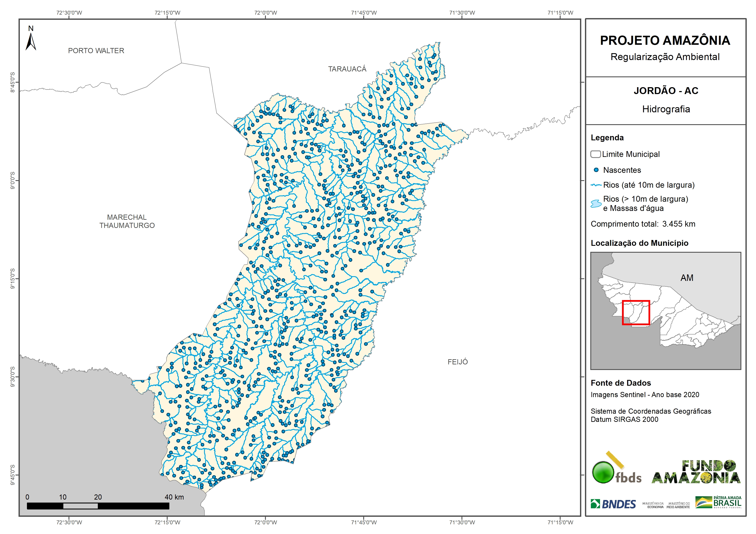The image size is (756, 534).
Task: Click the red rectangle in locator map
Action: pyautogui.click(x=636, y=313)
